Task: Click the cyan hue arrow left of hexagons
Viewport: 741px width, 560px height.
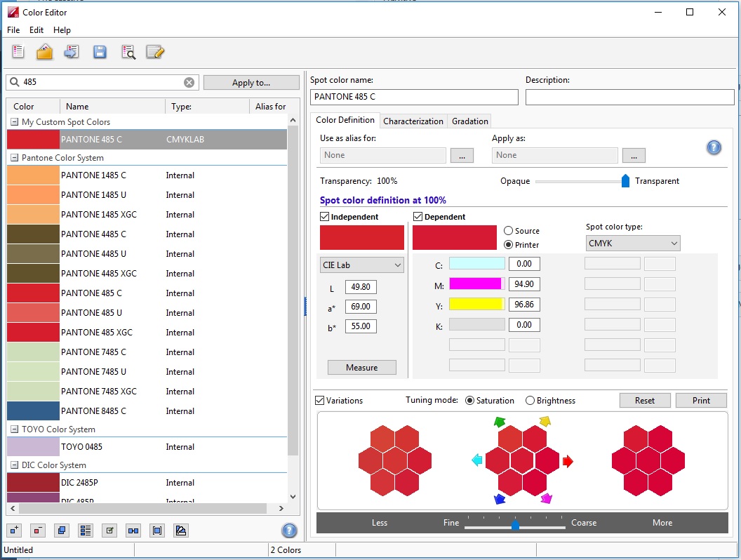Action: coord(477,460)
